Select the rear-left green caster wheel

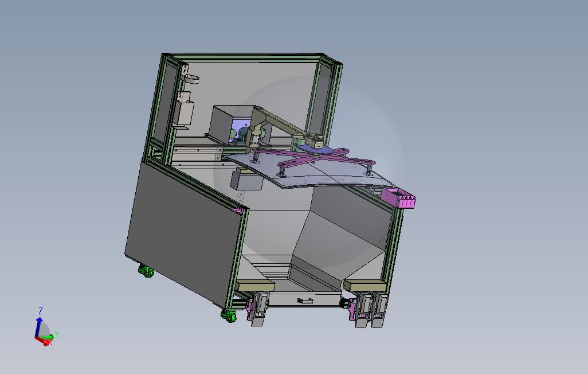[146, 270]
